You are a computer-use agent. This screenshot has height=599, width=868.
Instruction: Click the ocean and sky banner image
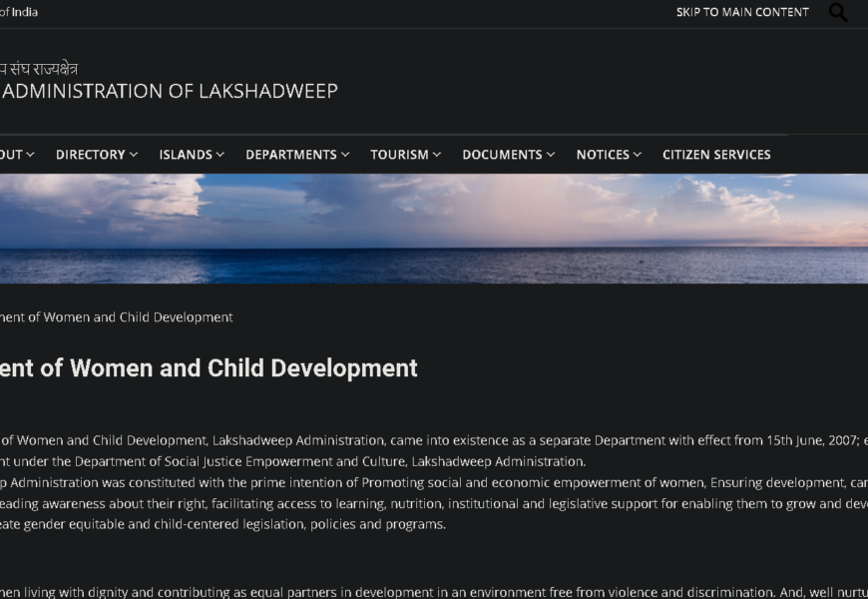(x=434, y=229)
